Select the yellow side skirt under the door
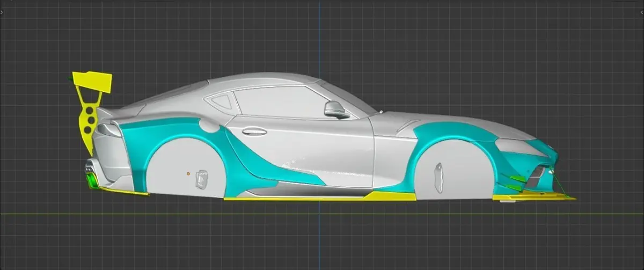The height and width of the screenshot is (270, 644). coord(319,197)
